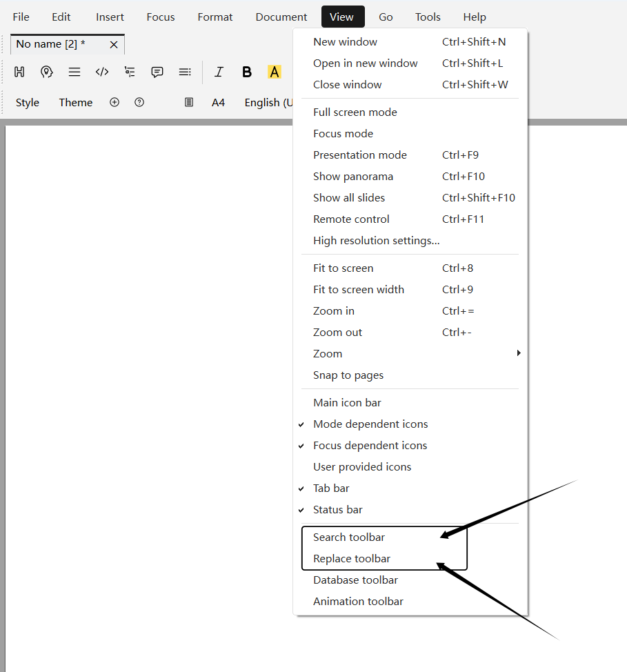Screen dimensions: 627x672
Task: Click the tree structure outline icon
Action: (x=130, y=72)
